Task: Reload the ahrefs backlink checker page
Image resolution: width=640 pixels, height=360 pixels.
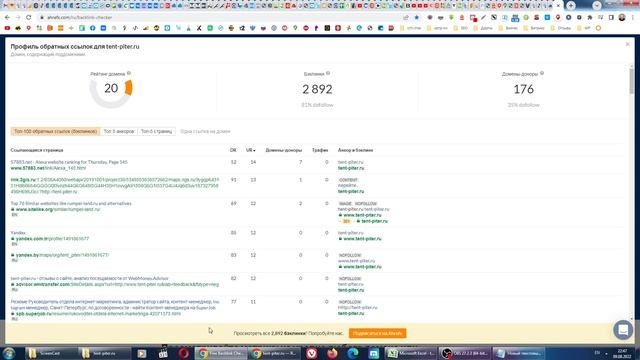Action: [x=29, y=18]
